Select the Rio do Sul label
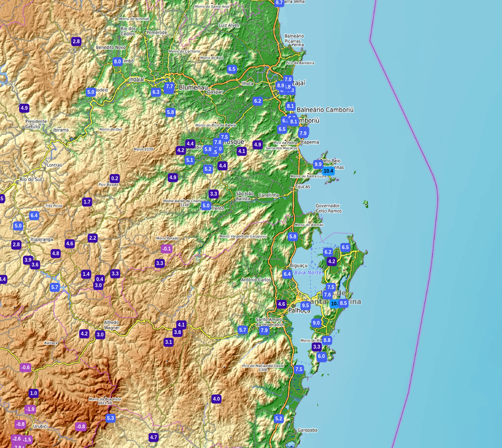Viewport: 502px width, 448px height. 31,180
